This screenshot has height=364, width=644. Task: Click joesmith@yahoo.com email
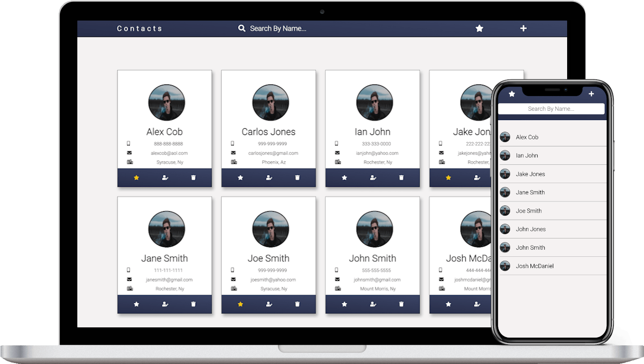tap(273, 280)
